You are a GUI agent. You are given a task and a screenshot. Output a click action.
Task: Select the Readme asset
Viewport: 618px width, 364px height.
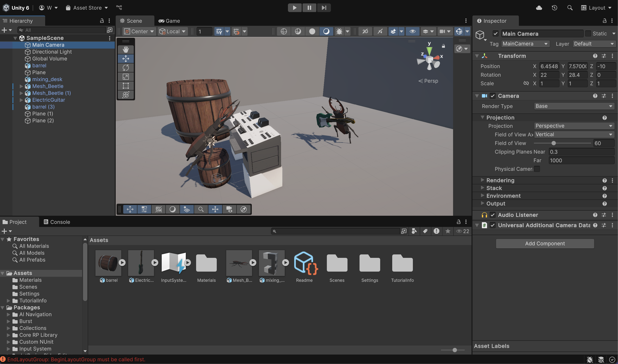[x=304, y=267]
